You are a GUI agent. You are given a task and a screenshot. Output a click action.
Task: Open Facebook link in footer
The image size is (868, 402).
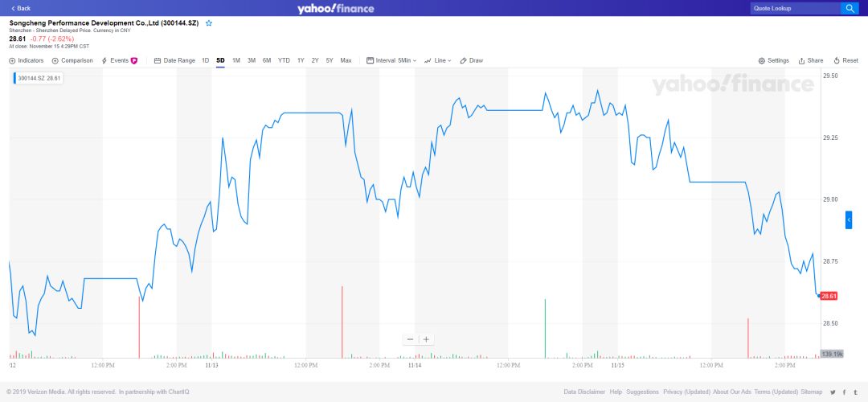click(x=844, y=392)
